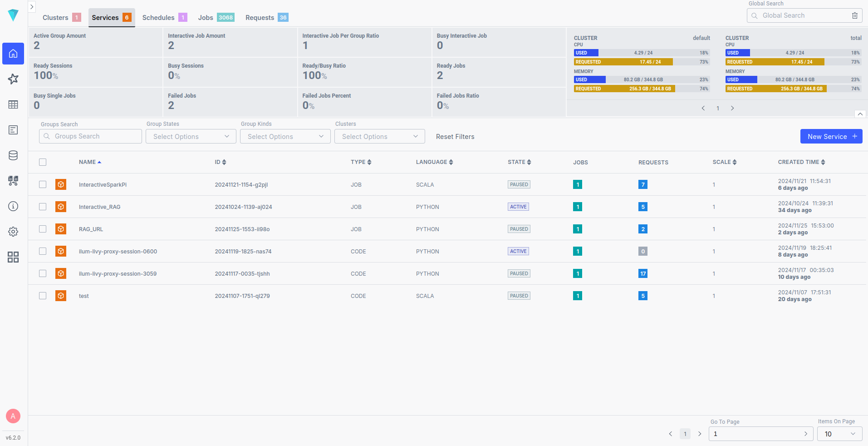
Task: Check the checkbox for the test service row
Action: click(42, 295)
